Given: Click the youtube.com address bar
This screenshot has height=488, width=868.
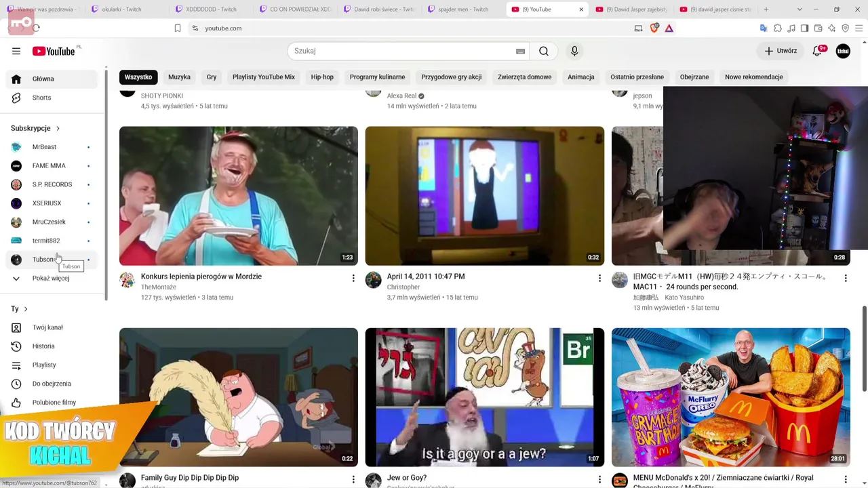Looking at the screenshot, I should point(407,28).
